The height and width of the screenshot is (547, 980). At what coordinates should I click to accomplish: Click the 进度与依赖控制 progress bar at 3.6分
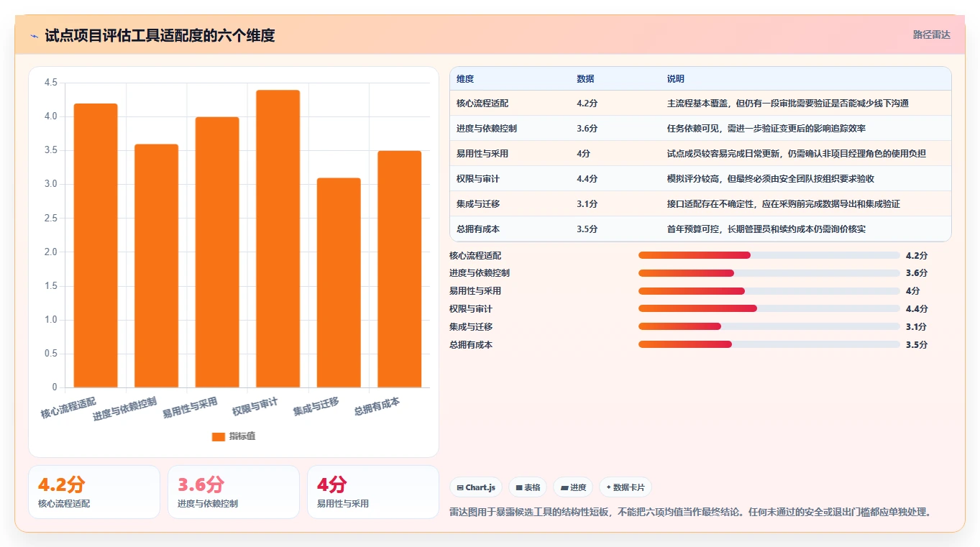(769, 273)
